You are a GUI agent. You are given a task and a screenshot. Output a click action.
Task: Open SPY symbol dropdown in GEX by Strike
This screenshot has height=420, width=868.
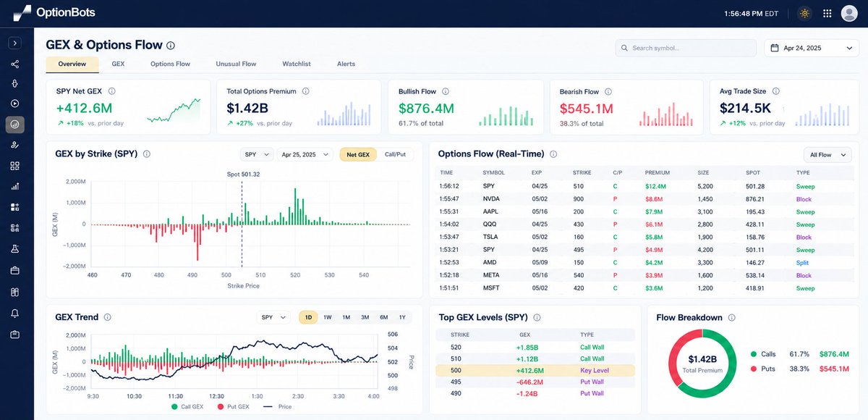[257, 154]
